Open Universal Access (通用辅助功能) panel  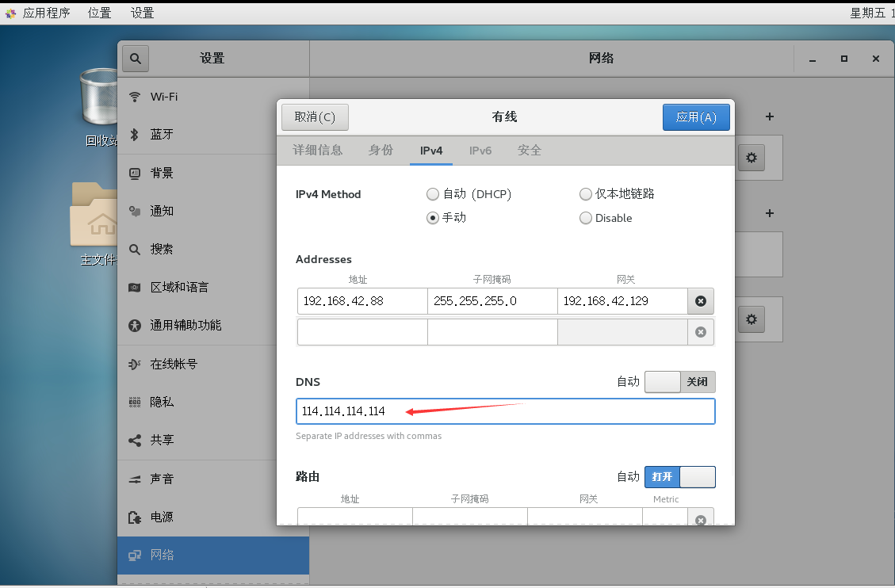point(213,326)
